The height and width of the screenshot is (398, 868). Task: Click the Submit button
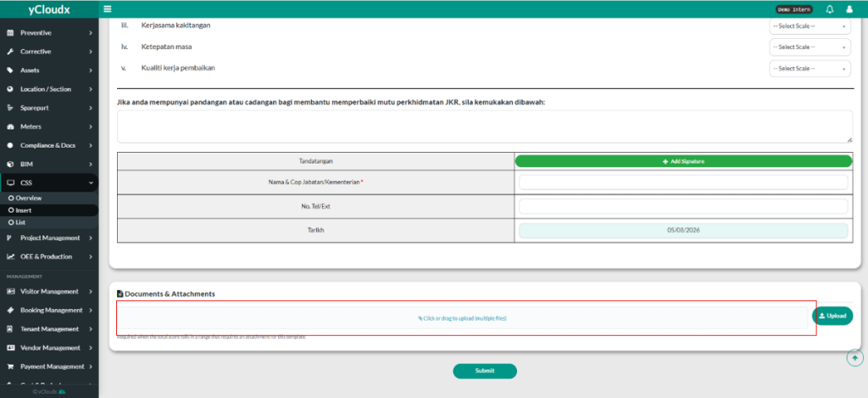point(484,371)
